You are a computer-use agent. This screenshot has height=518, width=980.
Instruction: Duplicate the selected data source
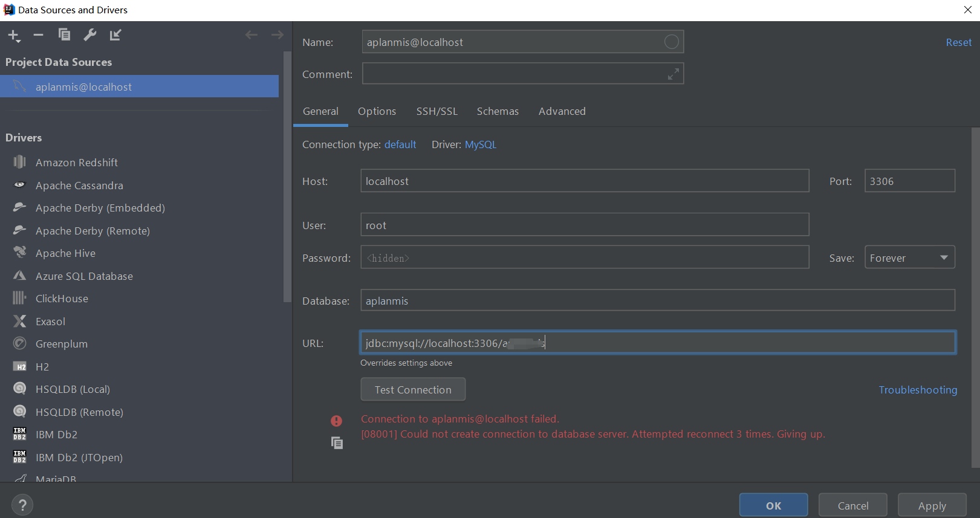(64, 35)
